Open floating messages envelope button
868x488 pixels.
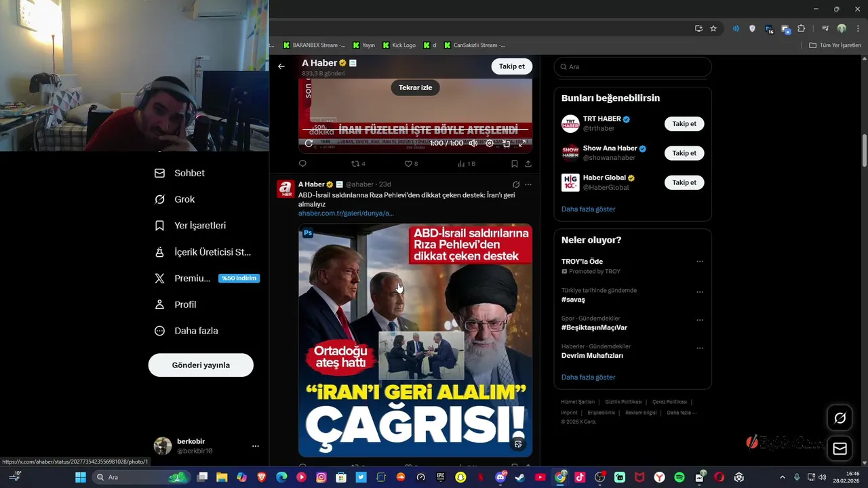click(840, 449)
